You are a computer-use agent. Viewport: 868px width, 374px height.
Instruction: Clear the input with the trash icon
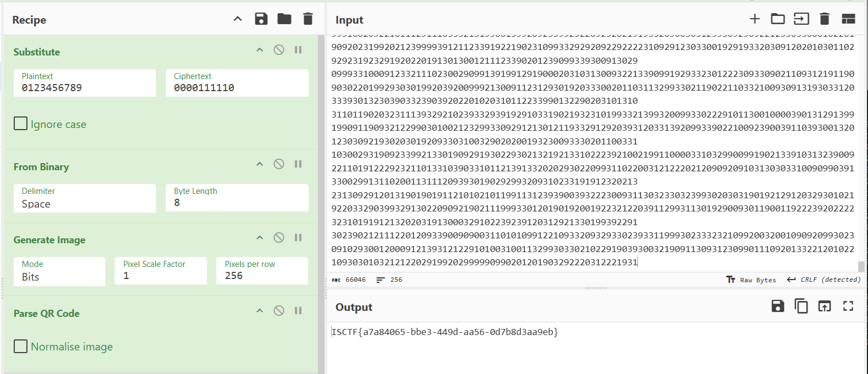[825, 19]
